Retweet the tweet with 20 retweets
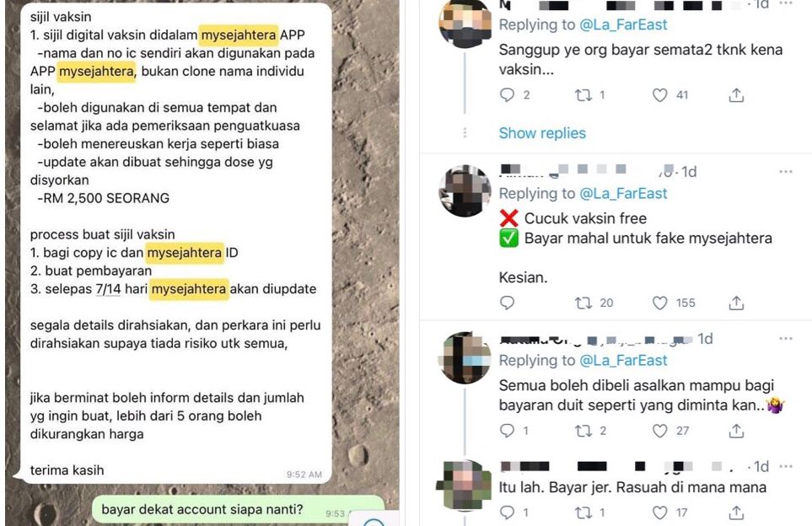The width and height of the screenshot is (812, 526). coord(583,303)
